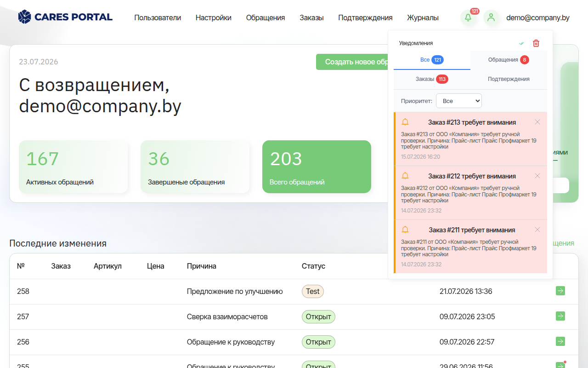Click the Cares Portal logo
This screenshot has height=368, width=588.
[65, 17]
